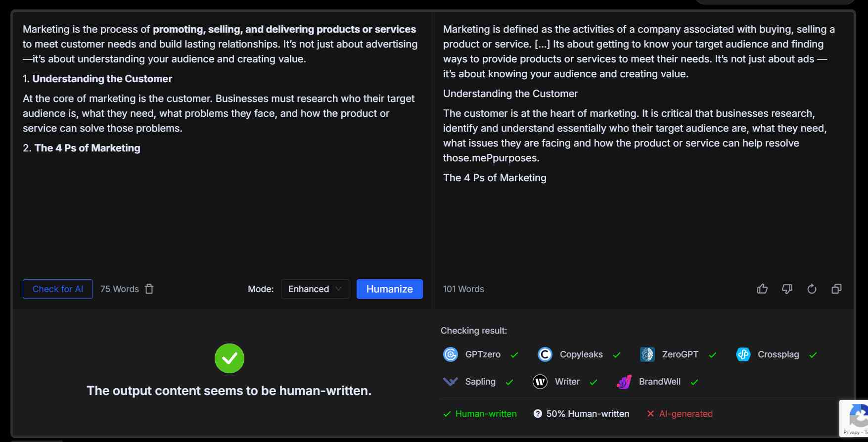Delete input text with trash icon
This screenshot has width=868, height=442.
149,289
